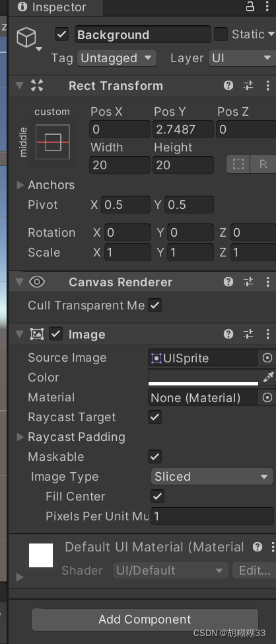Open the Image Type Sliced dropdown
Image resolution: width=276 pixels, height=644 pixels.
pos(212,477)
